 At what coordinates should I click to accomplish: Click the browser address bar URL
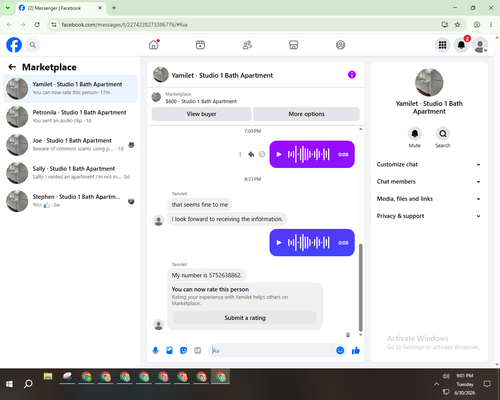pyautogui.click(x=124, y=25)
